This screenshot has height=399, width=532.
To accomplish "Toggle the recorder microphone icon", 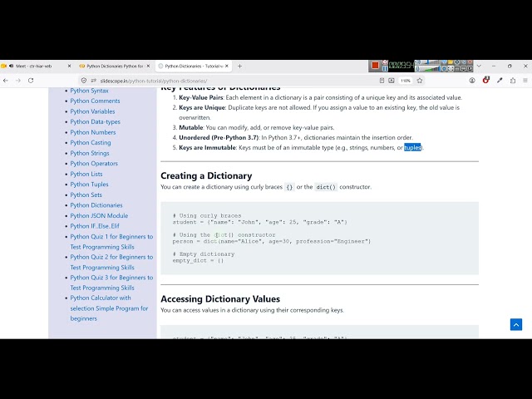I will click(x=417, y=69).
